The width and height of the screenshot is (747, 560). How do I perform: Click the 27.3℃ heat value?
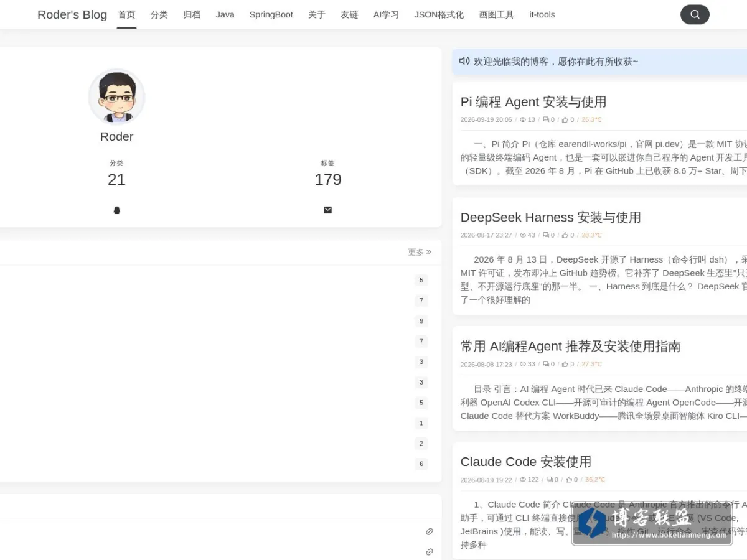tap(591, 364)
